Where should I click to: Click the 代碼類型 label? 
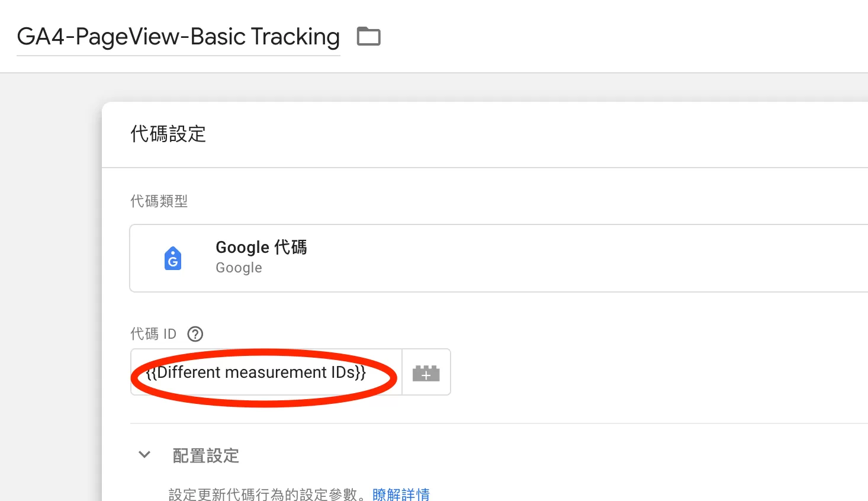point(159,201)
